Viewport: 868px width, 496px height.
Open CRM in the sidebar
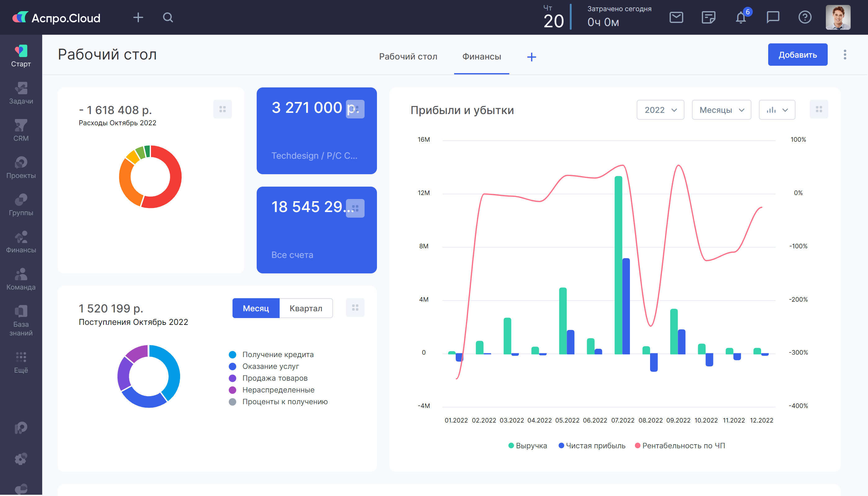coord(21,131)
